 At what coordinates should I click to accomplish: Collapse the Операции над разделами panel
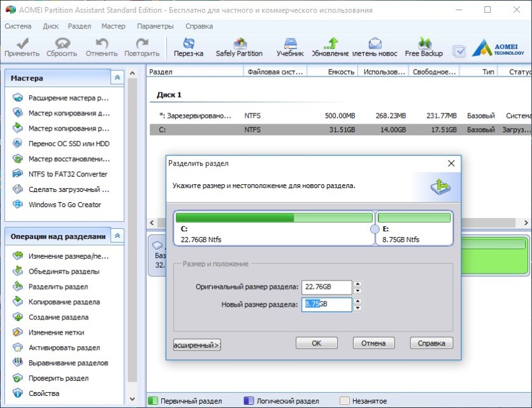(x=117, y=236)
